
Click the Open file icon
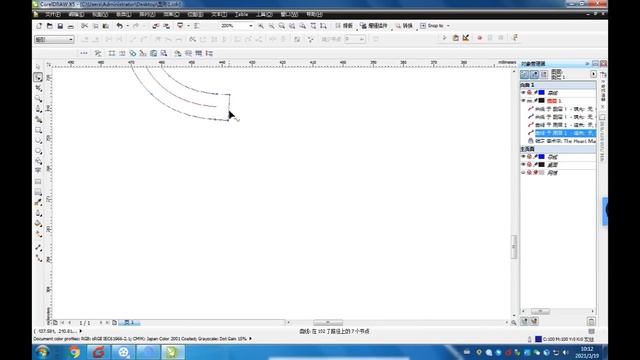49,26
